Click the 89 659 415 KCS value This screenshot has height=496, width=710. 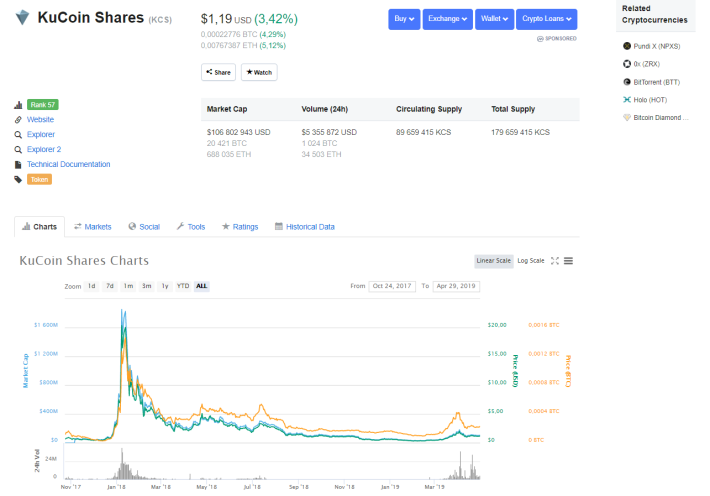(423, 132)
